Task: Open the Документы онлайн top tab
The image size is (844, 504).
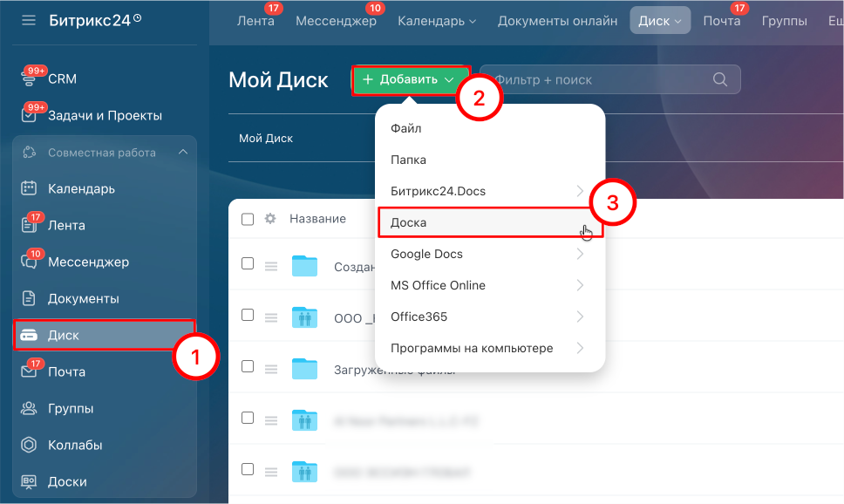Action: (x=556, y=21)
